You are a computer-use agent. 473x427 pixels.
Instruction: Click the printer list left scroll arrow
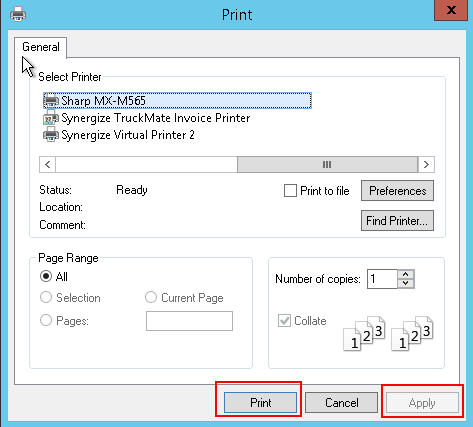48,164
